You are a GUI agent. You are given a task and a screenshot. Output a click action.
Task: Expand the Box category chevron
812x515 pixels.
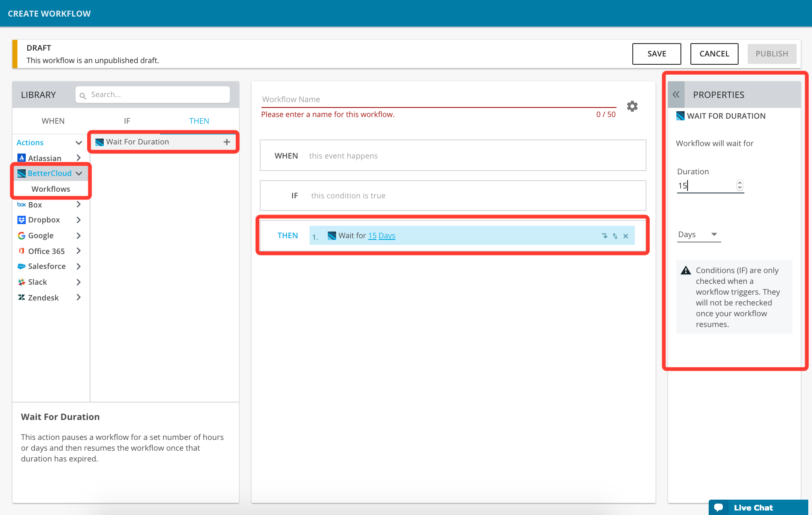[78, 204]
